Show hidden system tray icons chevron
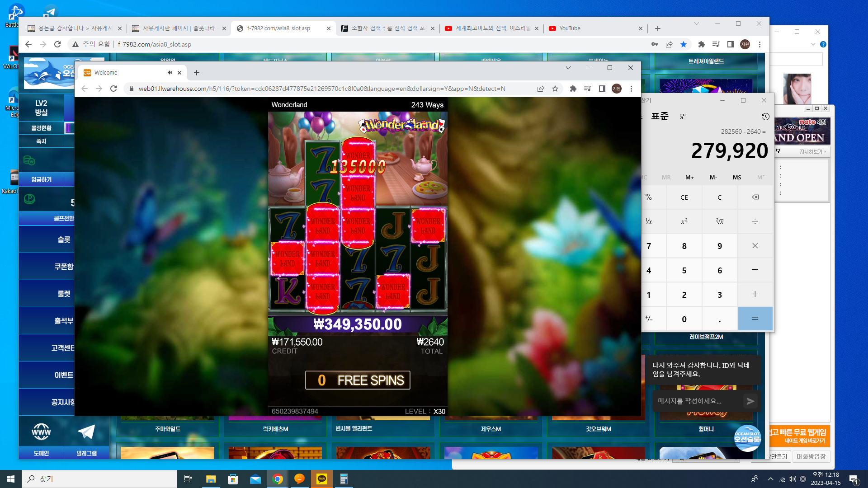Image resolution: width=868 pixels, height=488 pixels. click(x=770, y=479)
